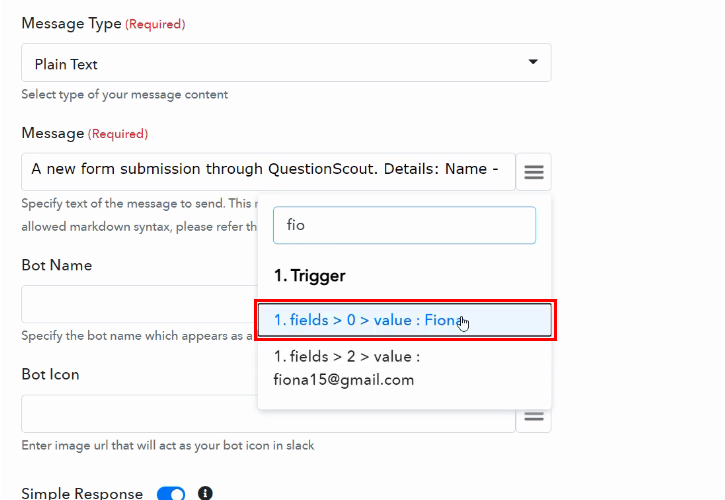Click the Select type of your message content hint
This screenshot has width=725, height=500.
(124, 94)
